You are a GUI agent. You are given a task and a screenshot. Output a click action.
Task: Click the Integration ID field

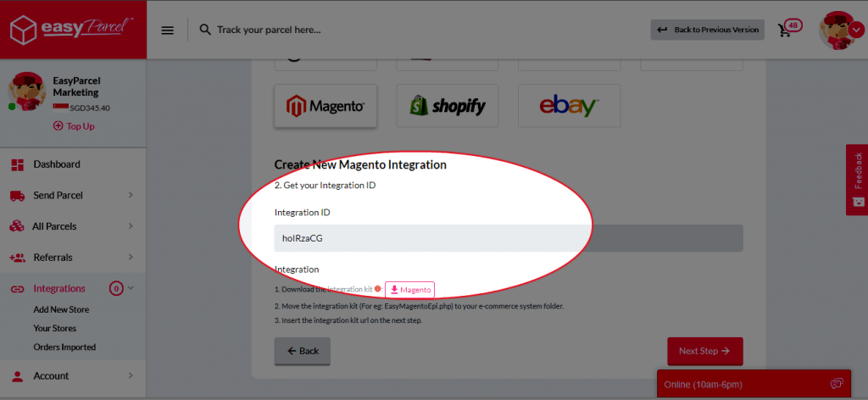[509, 238]
